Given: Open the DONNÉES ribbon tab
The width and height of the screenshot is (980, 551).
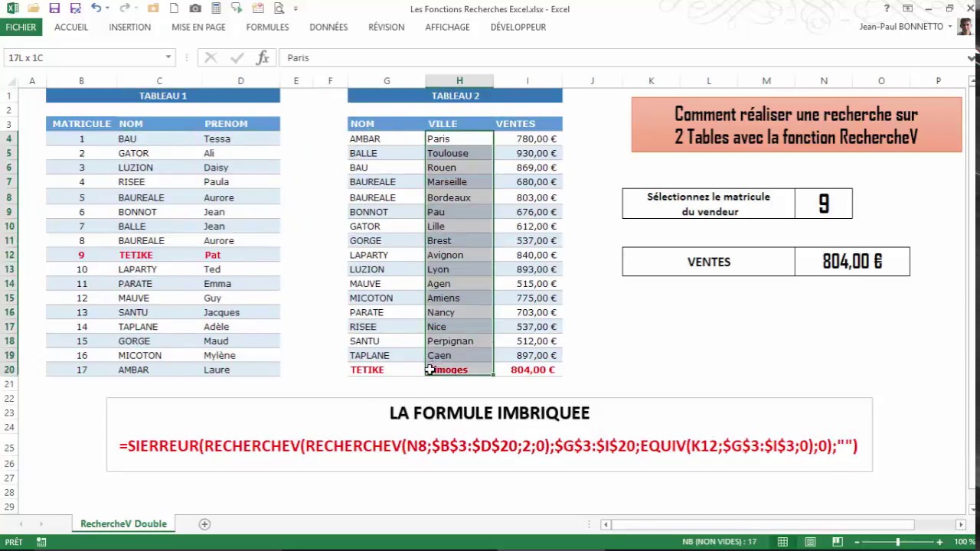Looking at the screenshot, I should (x=328, y=27).
